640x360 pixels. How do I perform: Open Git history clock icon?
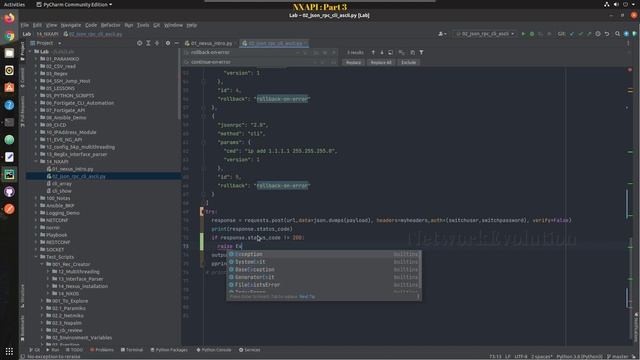(598, 34)
